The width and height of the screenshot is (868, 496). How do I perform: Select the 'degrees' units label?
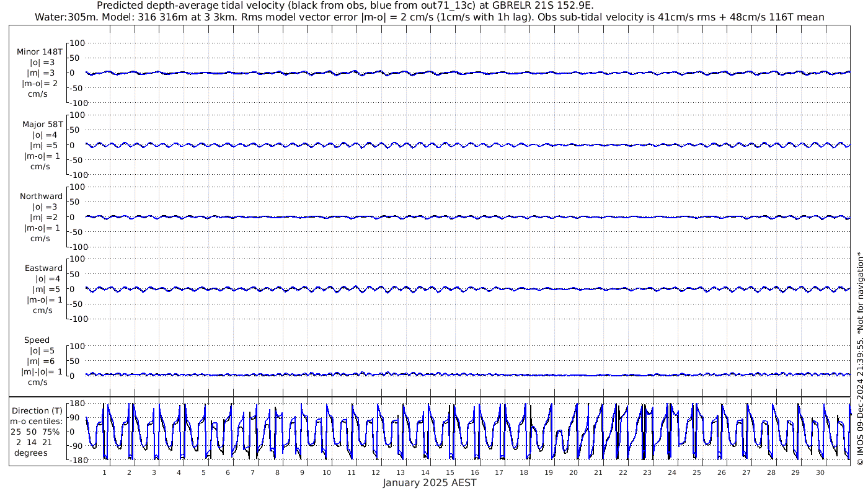[31, 453]
